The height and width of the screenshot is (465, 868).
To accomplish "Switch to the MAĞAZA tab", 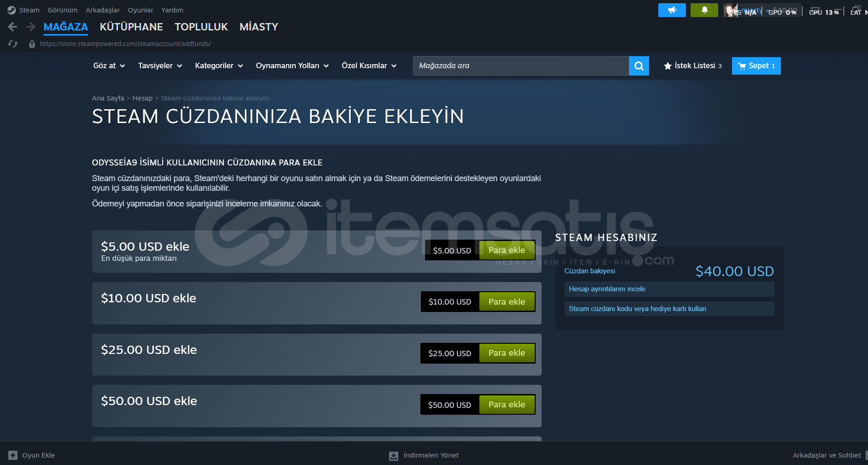I will (66, 27).
